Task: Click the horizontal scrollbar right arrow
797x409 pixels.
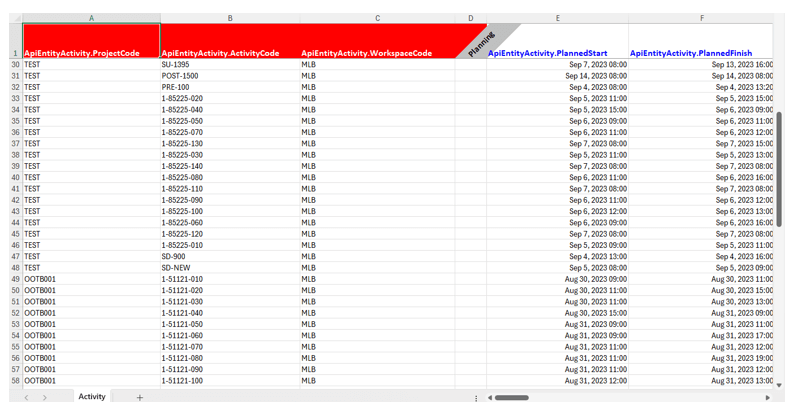Action: click(768, 397)
